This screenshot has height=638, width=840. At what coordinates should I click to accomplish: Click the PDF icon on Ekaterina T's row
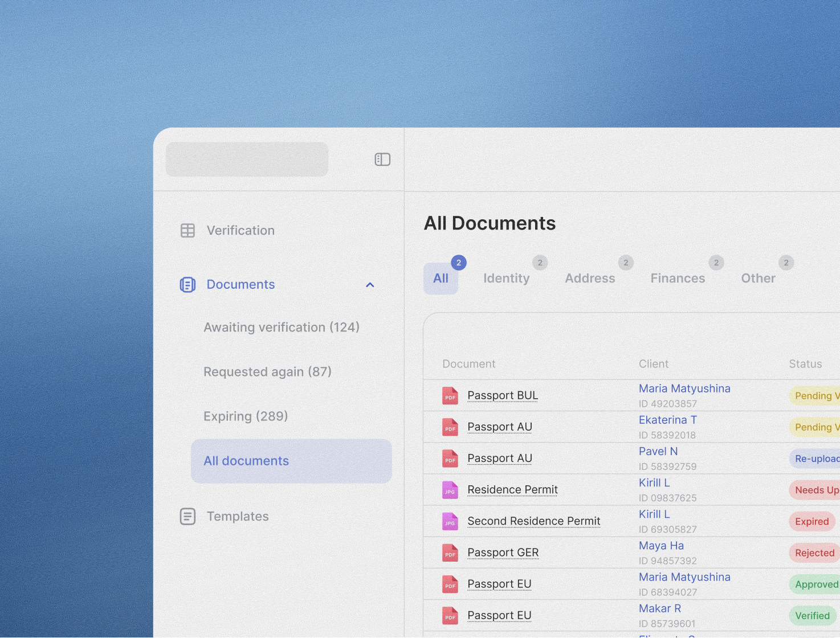[450, 427]
